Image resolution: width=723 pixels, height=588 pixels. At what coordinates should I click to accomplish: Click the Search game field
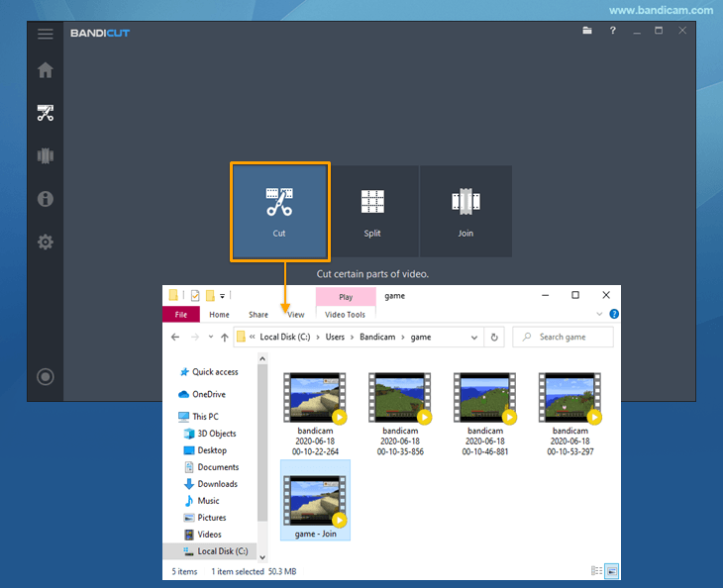(563, 337)
